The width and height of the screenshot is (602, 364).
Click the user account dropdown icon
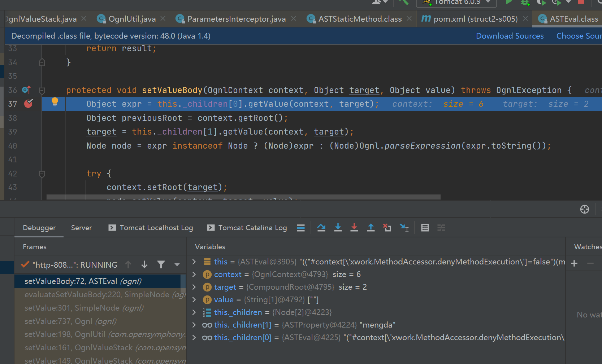click(x=380, y=2)
